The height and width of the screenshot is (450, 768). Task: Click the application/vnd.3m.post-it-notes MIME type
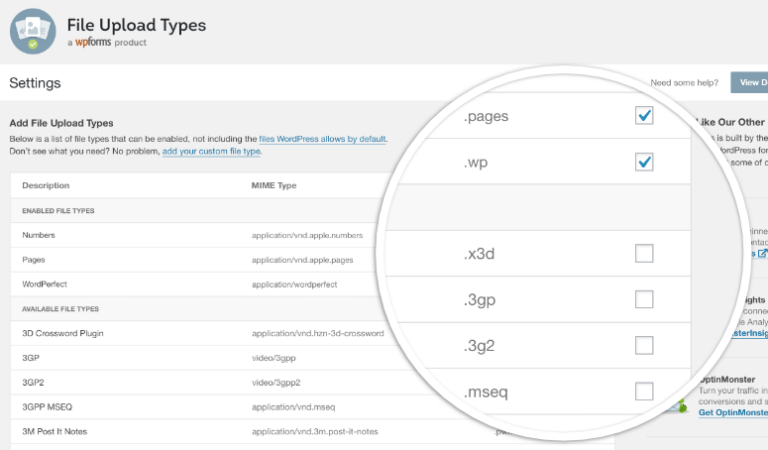click(314, 431)
